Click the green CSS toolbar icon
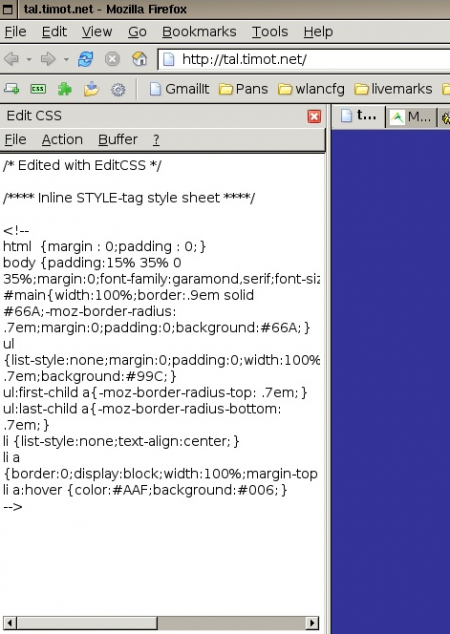Image resolution: width=450 pixels, height=634 pixels. (x=38, y=89)
